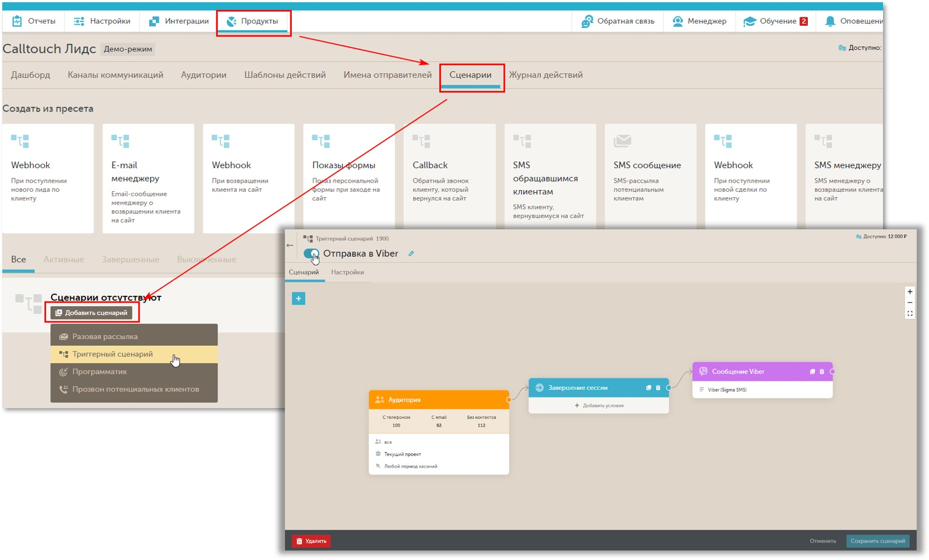This screenshot has height=560, width=929.
Task: Switch to the Дашборд tab
Action: (x=30, y=75)
